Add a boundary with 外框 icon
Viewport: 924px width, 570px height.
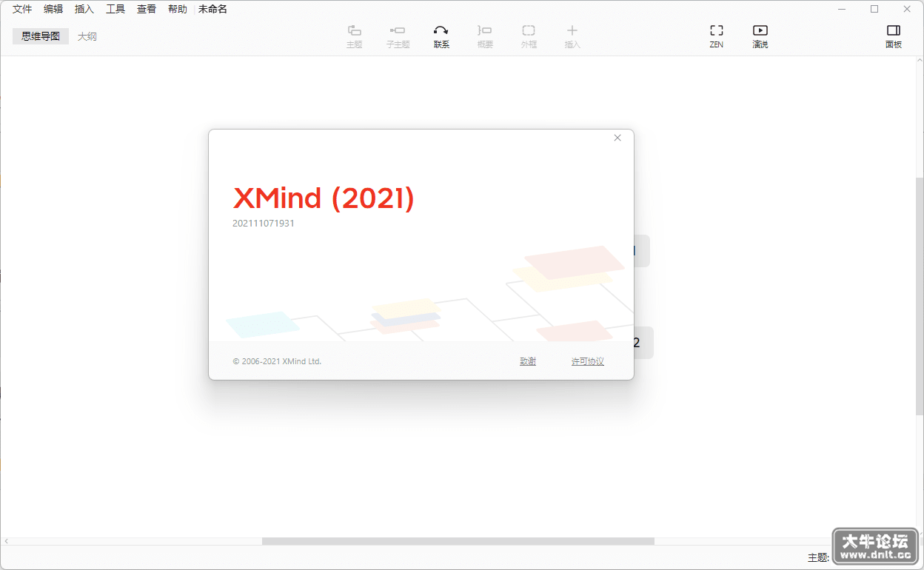(529, 36)
